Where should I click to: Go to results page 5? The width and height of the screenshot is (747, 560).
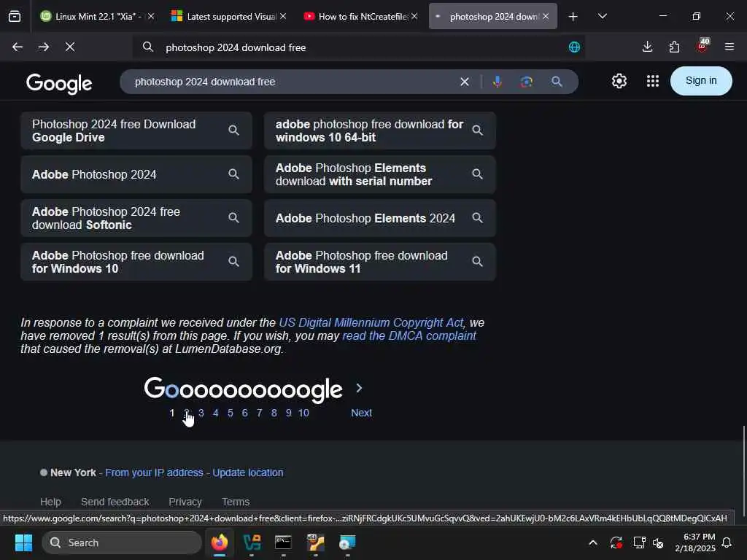pos(230,413)
